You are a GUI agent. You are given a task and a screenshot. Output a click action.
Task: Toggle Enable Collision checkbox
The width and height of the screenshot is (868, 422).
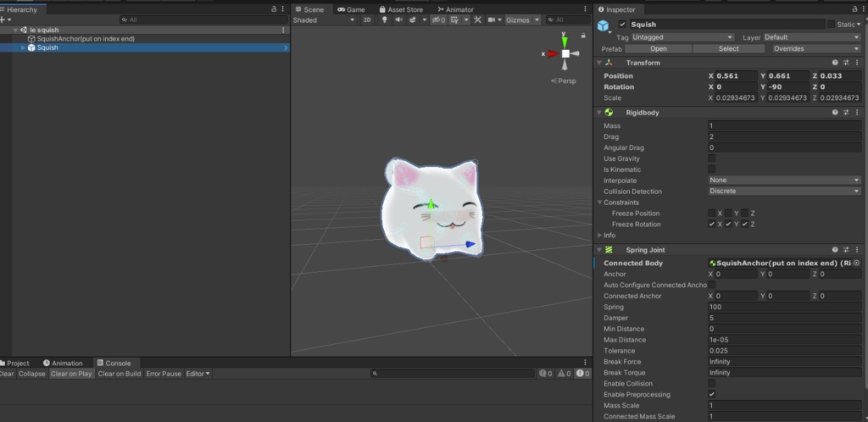tap(712, 383)
